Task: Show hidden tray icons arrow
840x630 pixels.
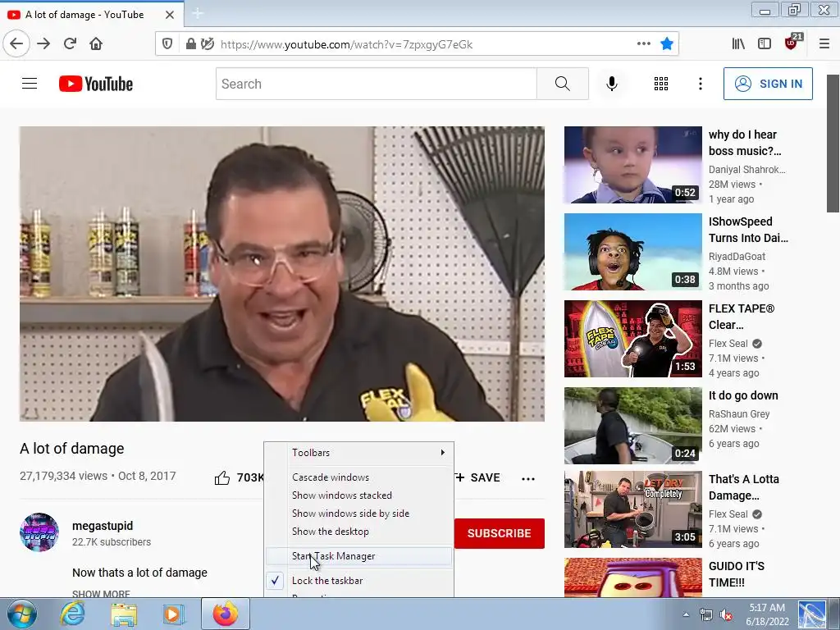Action: click(686, 614)
